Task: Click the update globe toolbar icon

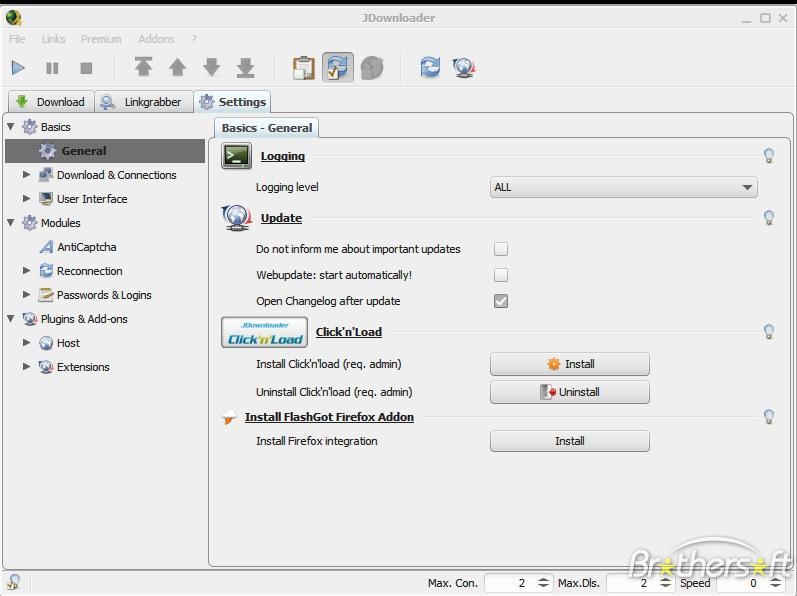Action: (x=463, y=67)
